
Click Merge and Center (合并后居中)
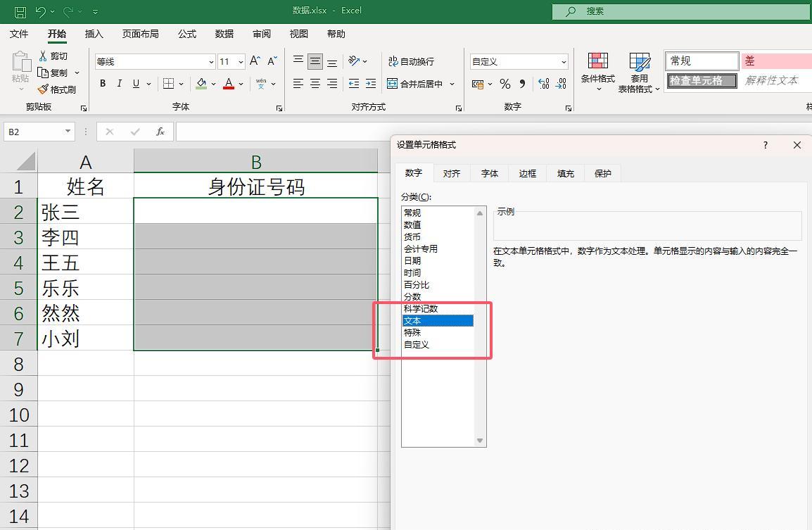(x=415, y=84)
